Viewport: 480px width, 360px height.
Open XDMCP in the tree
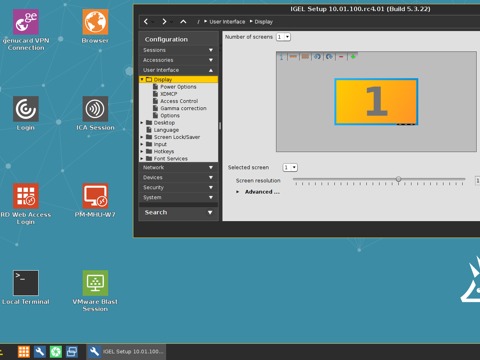click(x=169, y=94)
